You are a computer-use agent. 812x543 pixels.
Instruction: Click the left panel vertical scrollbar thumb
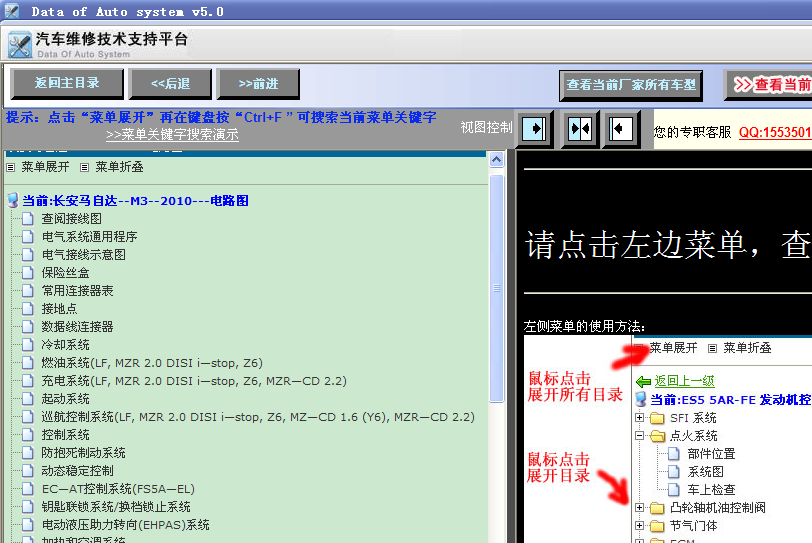click(497, 288)
